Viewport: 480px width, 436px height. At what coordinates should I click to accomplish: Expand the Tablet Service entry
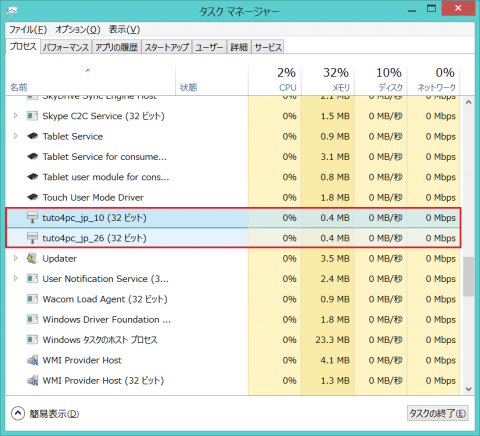coord(15,136)
